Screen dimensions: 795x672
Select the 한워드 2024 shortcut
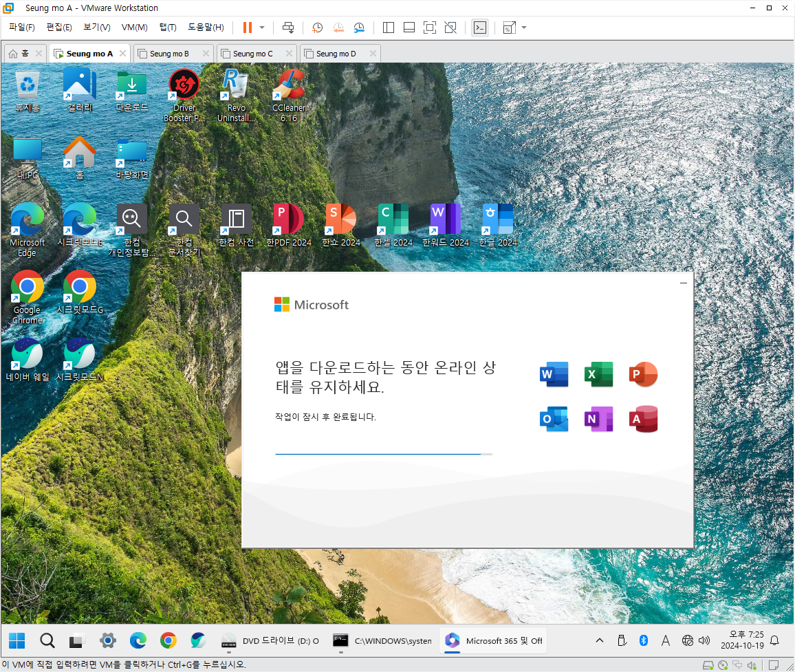coord(446,225)
